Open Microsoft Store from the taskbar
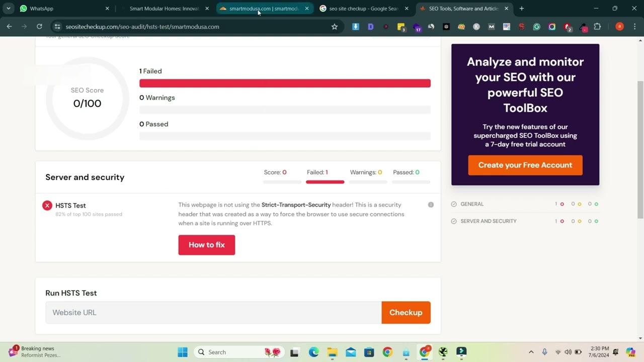Image resolution: width=644 pixels, height=362 pixels. coord(369,352)
